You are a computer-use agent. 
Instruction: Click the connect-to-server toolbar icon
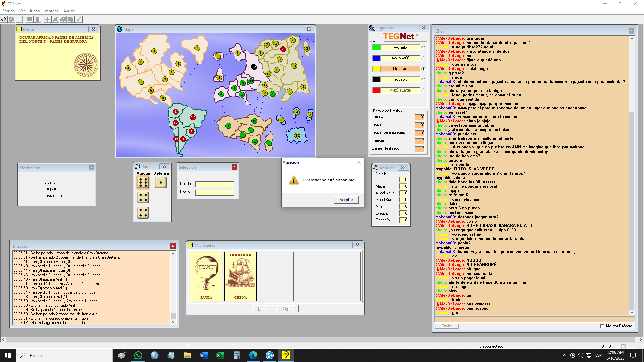pyautogui.click(x=4, y=19)
